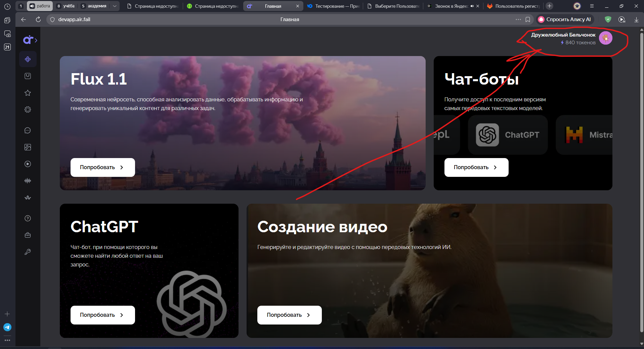Open browser history clock icon
The width and height of the screenshot is (644, 349).
tap(7, 6)
